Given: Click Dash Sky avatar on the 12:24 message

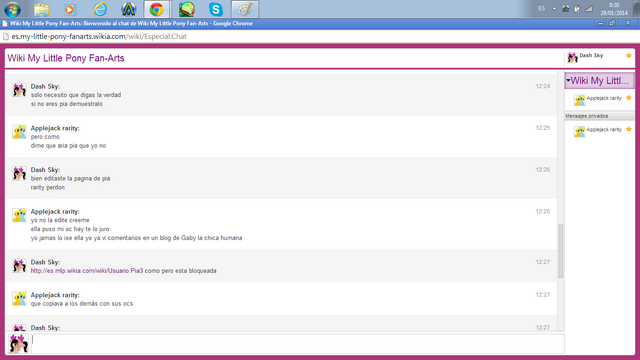Looking at the screenshot, I should [19, 90].
